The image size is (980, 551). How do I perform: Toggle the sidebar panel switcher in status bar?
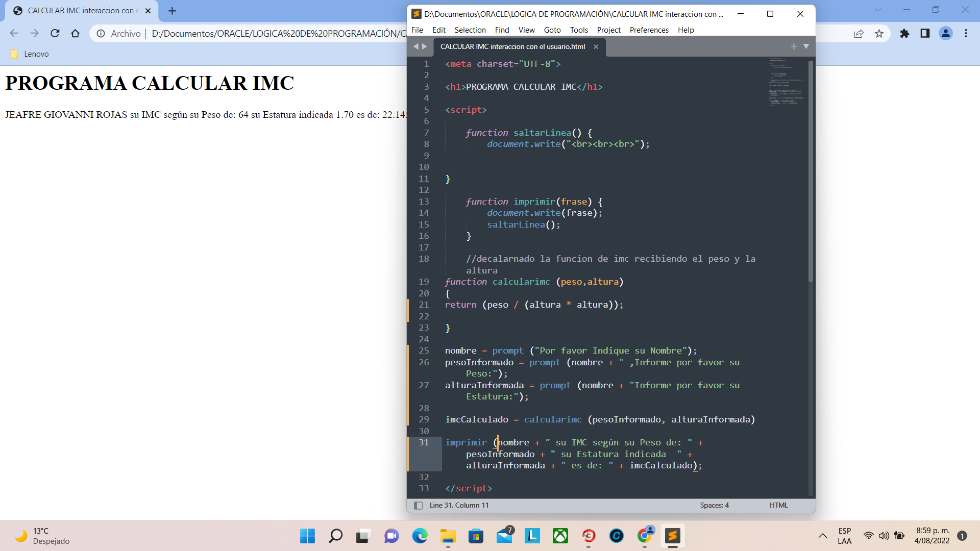coord(418,505)
